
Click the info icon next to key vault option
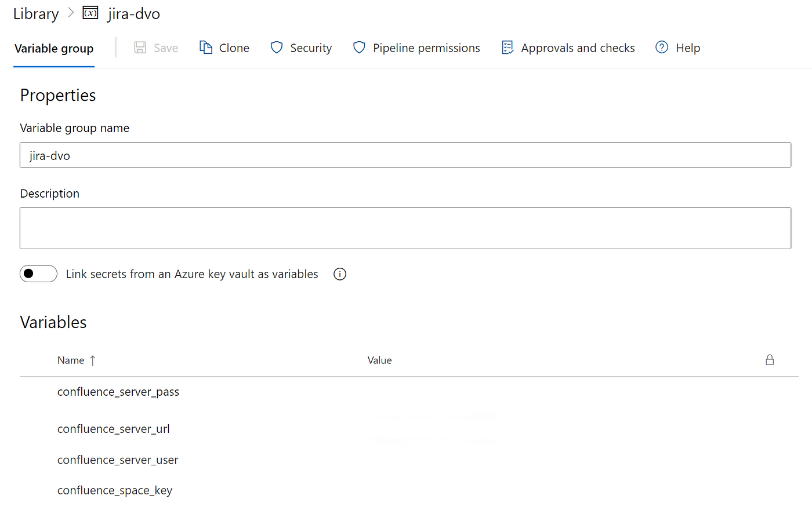[340, 274]
